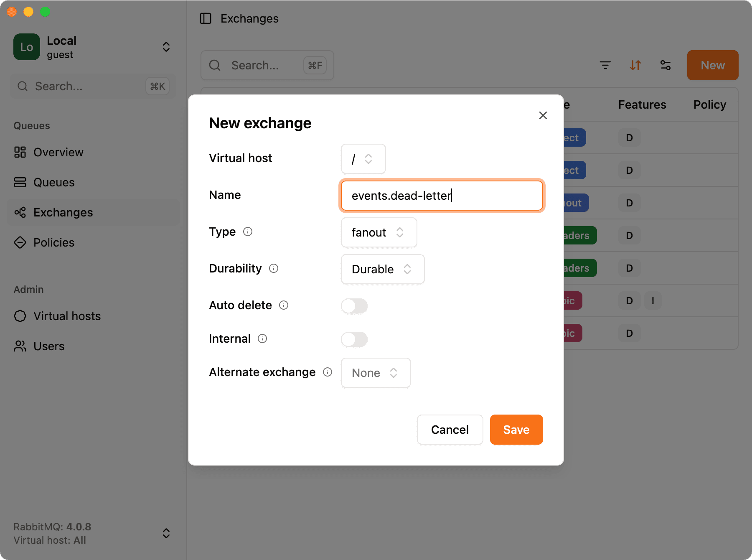Cancel creating the exchange

tap(450, 430)
